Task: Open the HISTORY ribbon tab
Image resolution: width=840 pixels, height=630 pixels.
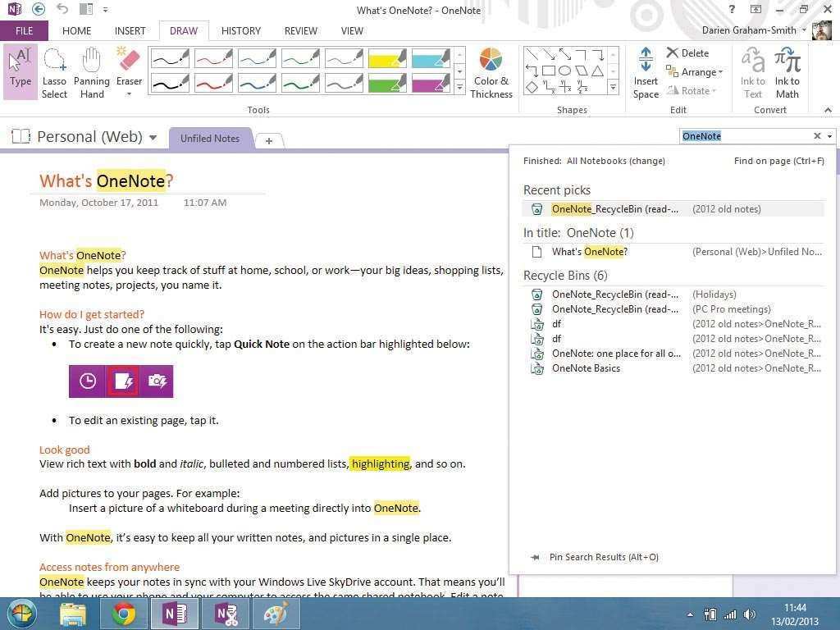Action: click(240, 31)
